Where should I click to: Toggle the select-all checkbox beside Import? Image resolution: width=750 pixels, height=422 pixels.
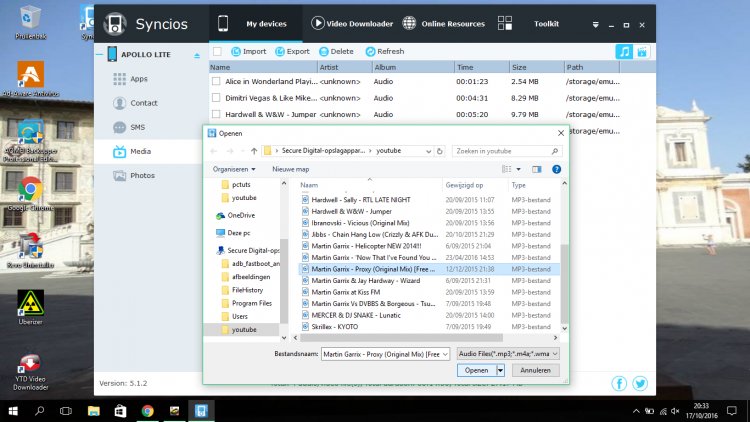(x=217, y=51)
